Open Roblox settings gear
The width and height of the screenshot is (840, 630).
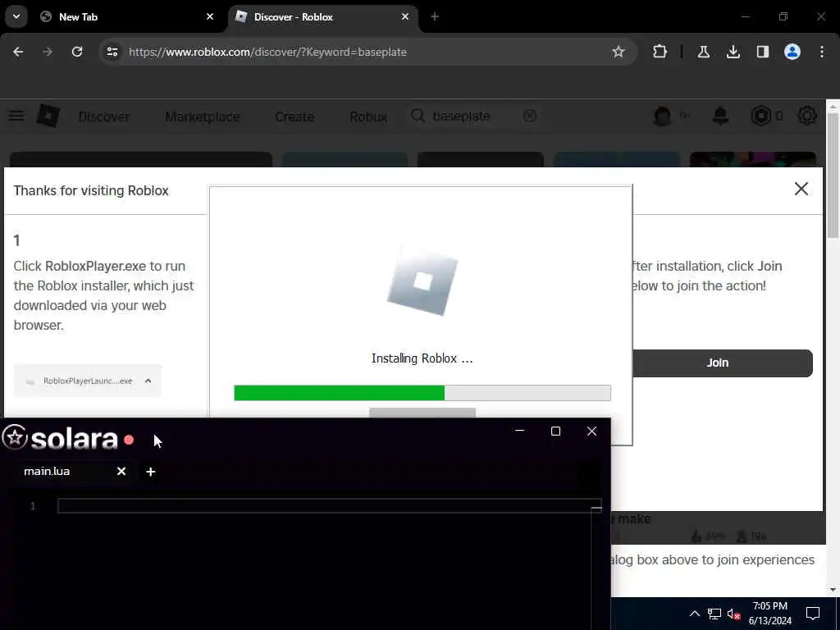click(x=807, y=116)
